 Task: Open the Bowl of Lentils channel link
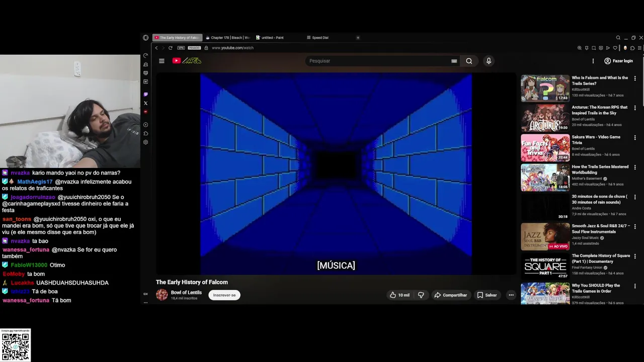coord(186,293)
